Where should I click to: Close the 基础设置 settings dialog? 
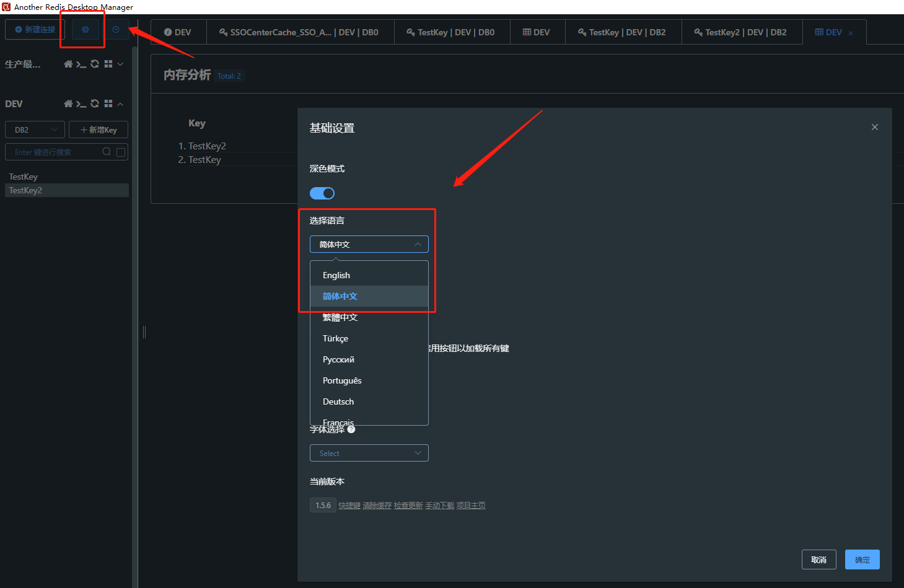[875, 127]
